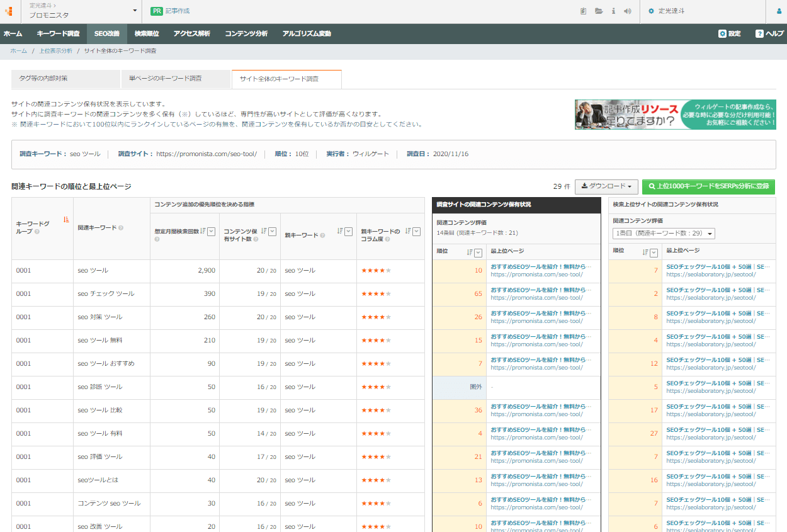
Task: Expand the ダウンロード dropdown button
Action: 606,186
